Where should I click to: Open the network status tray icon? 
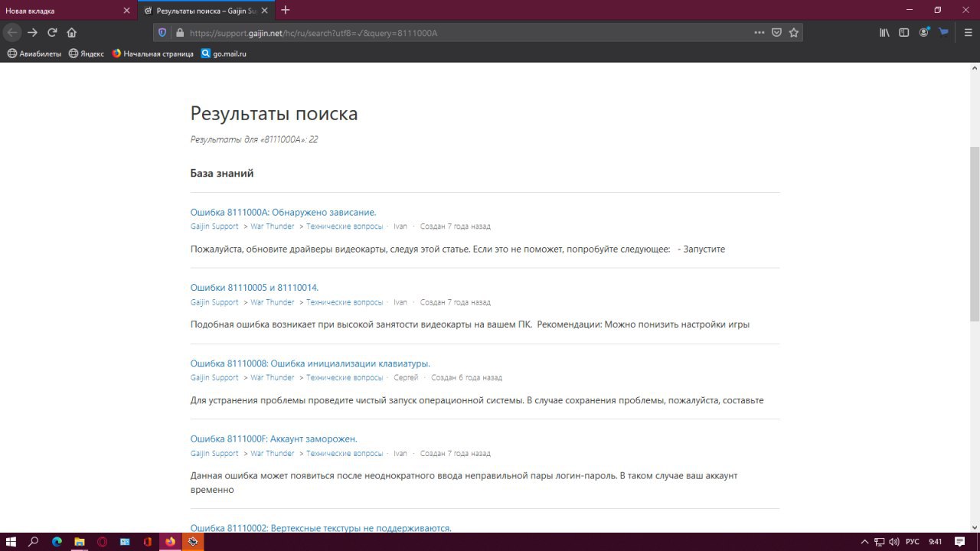pyautogui.click(x=880, y=542)
